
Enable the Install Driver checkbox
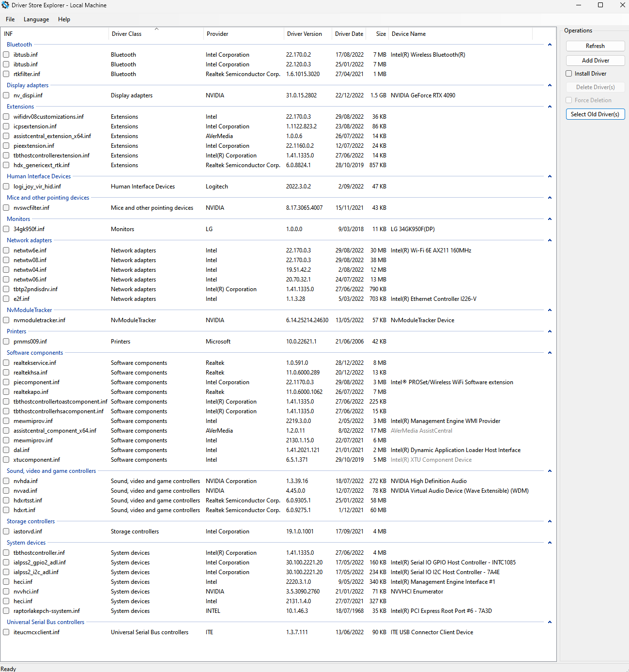point(568,73)
